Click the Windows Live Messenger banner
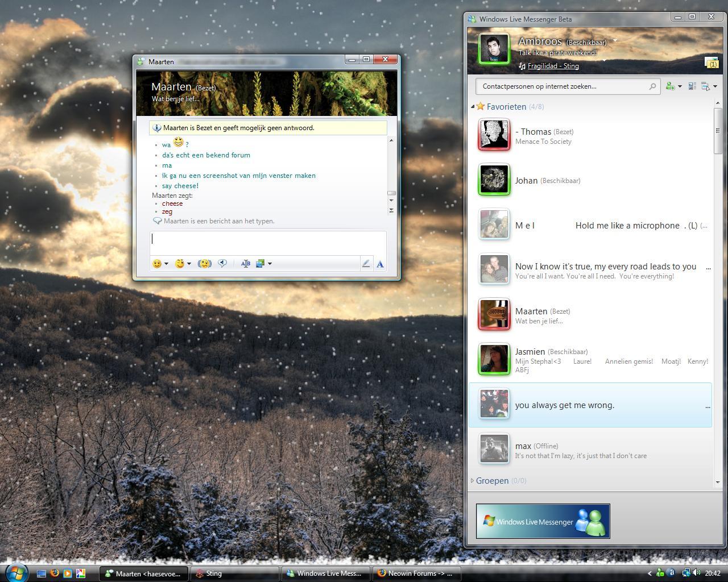This screenshot has width=728, height=582. [542, 521]
